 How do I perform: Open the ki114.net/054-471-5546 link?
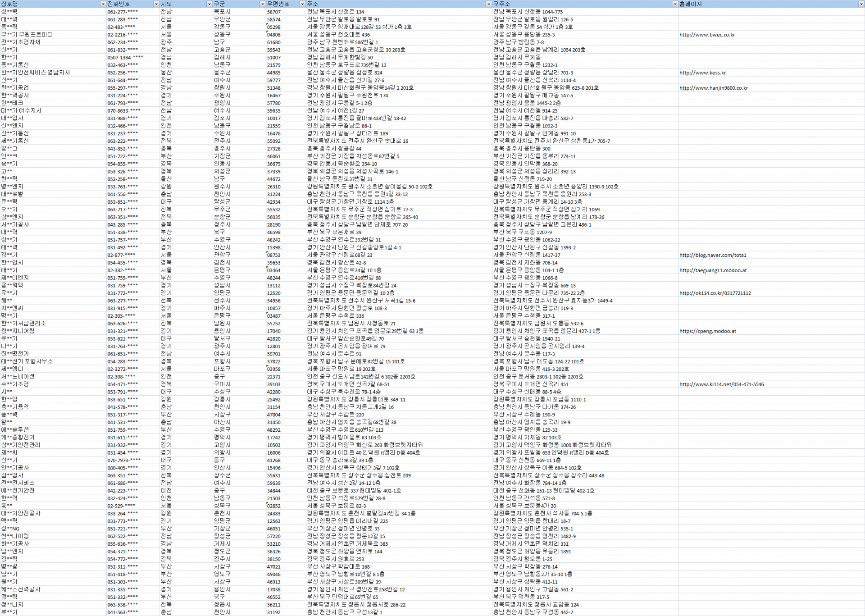click(x=721, y=384)
